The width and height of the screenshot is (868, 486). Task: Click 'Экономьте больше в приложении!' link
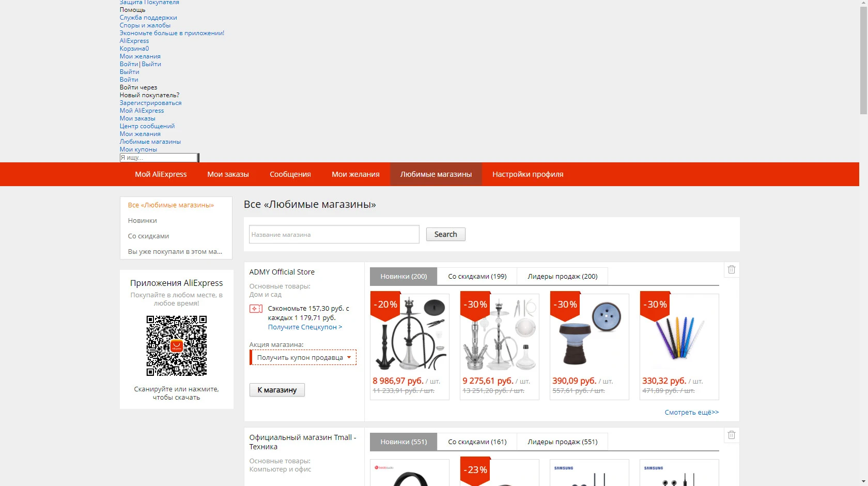172,33
